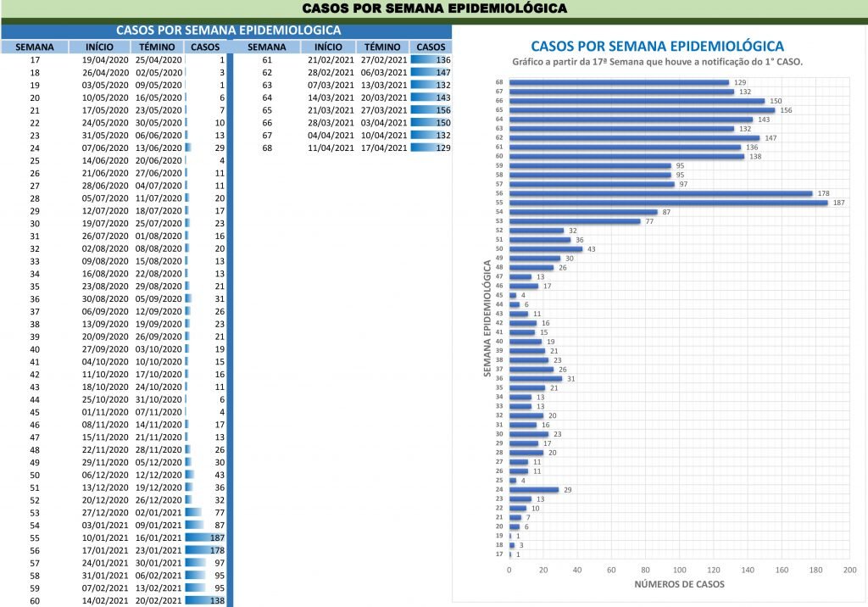Select the table cell showing 187 cases for week 55
This screenshot has height=607, width=868.
click(208, 537)
